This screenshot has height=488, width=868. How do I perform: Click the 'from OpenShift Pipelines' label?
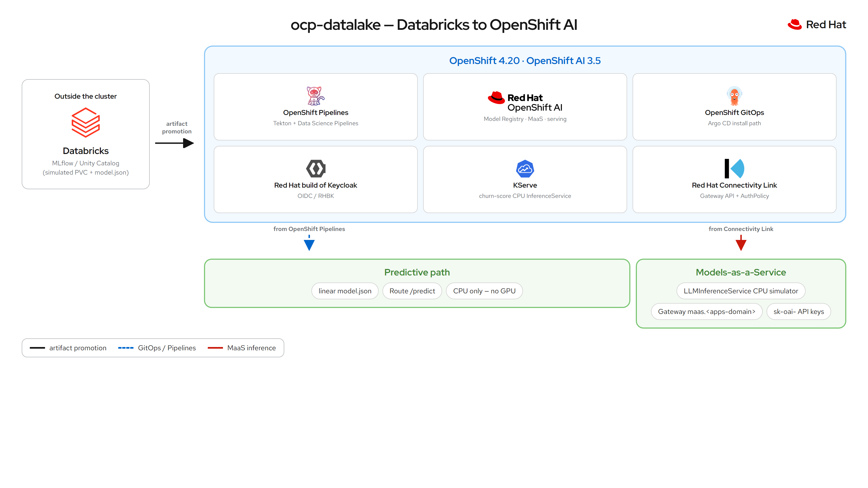[309, 229]
